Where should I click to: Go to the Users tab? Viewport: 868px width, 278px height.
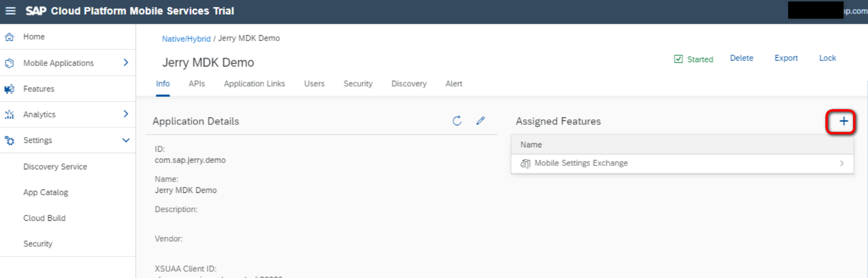coord(314,84)
